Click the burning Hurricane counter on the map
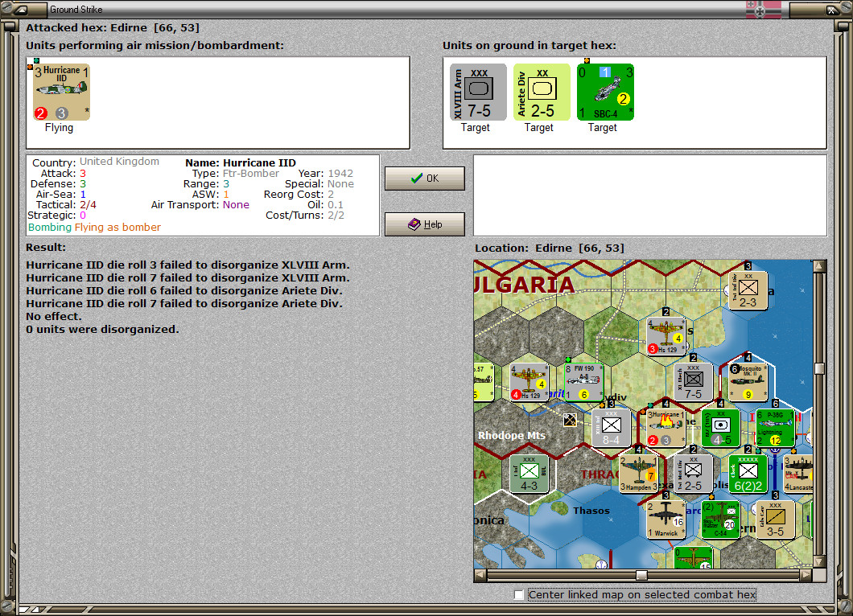Image resolution: width=853 pixels, height=616 pixels. coord(666,428)
